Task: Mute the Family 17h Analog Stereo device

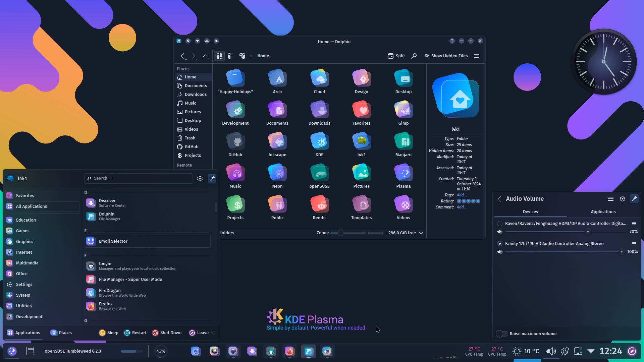Action: point(500,252)
